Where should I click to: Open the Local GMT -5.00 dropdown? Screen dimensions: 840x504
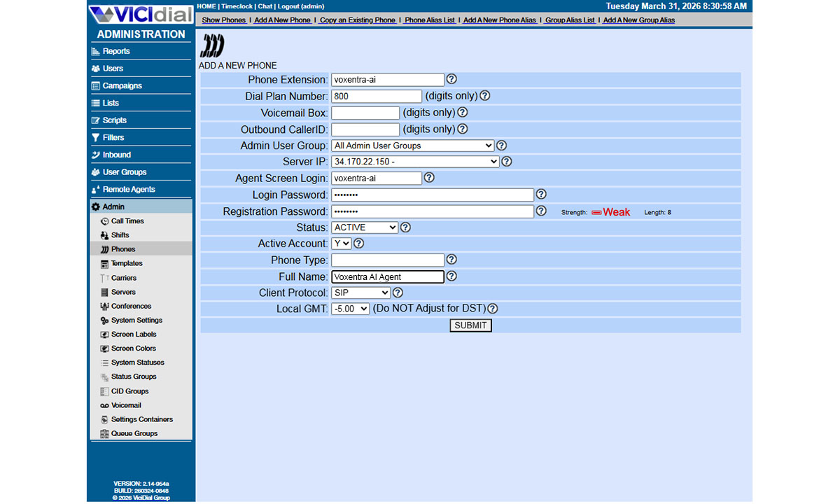351,309
